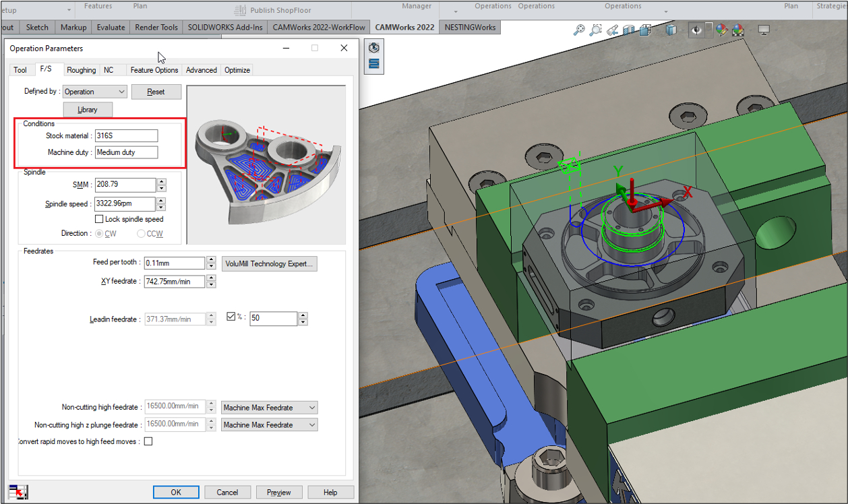Switch to the Roughing tab
The height and width of the screenshot is (504, 848).
[x=81, y=70]
